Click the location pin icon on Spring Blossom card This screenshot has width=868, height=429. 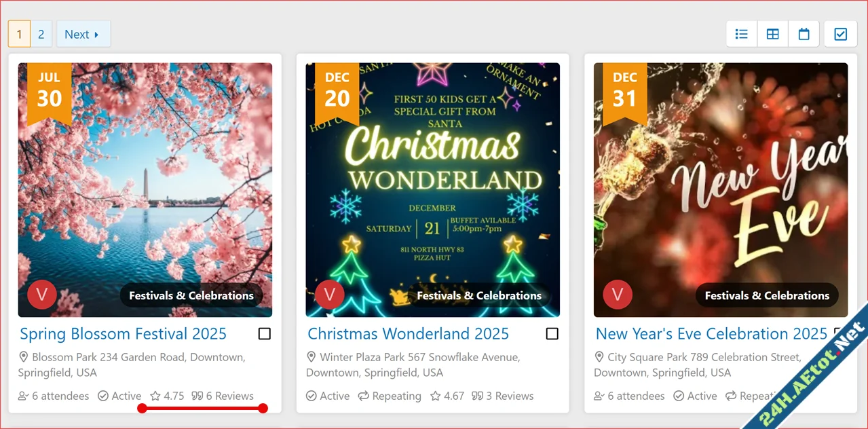25,357
